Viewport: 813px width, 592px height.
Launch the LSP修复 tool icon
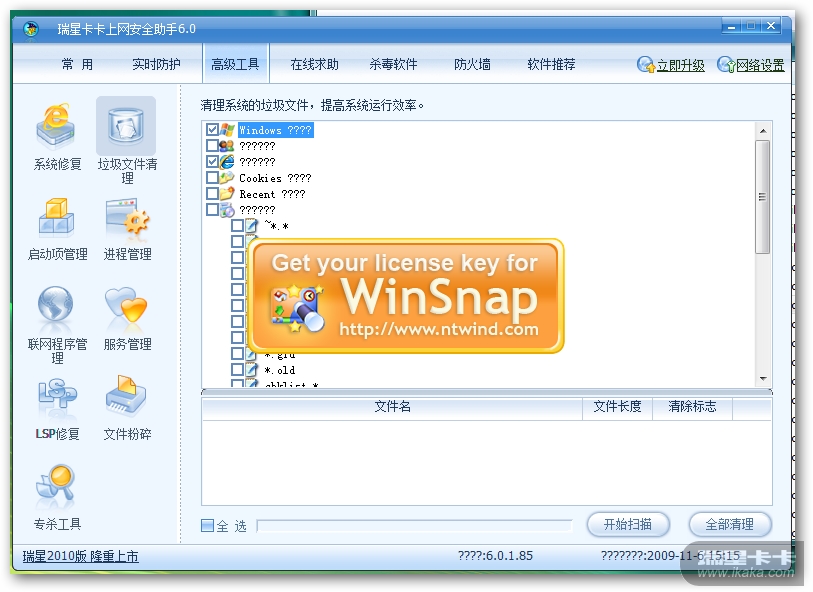tap(57, 396)
